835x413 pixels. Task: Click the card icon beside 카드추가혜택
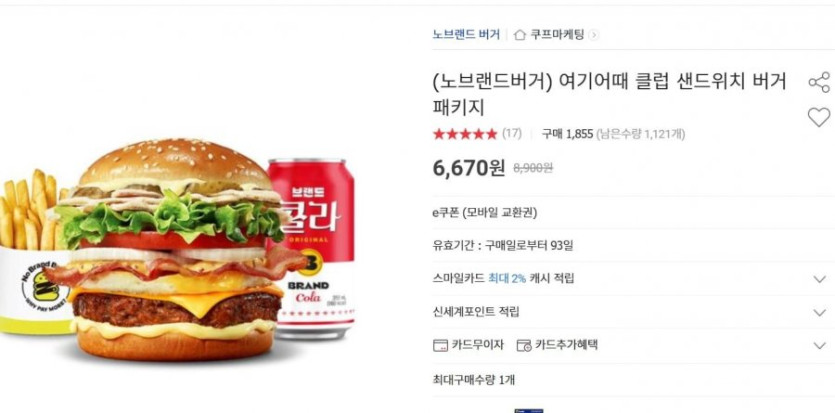(524, 345)
